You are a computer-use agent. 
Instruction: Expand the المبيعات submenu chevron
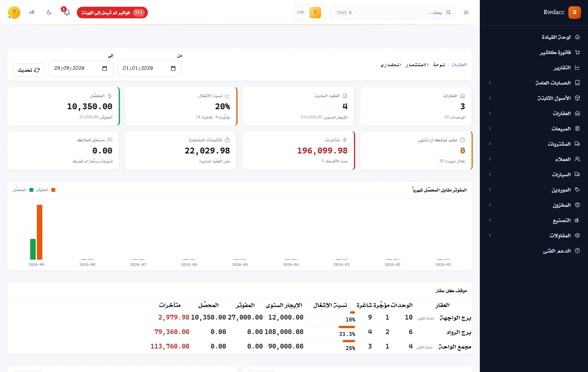tap(490, 129)
